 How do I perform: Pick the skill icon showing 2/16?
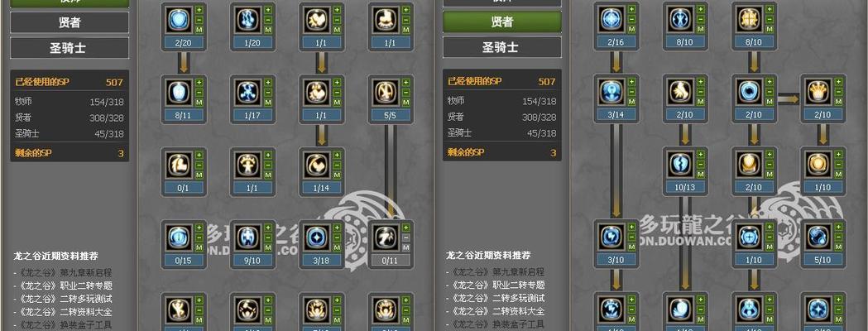pos(611,19)
